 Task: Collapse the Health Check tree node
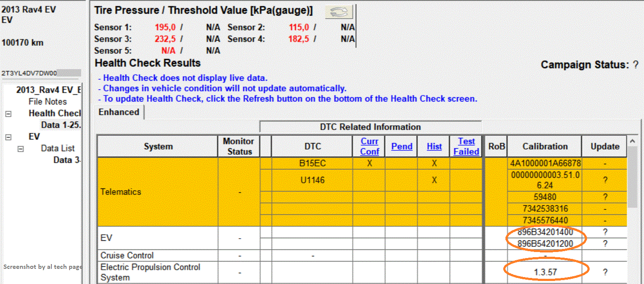tap(8, 114)
